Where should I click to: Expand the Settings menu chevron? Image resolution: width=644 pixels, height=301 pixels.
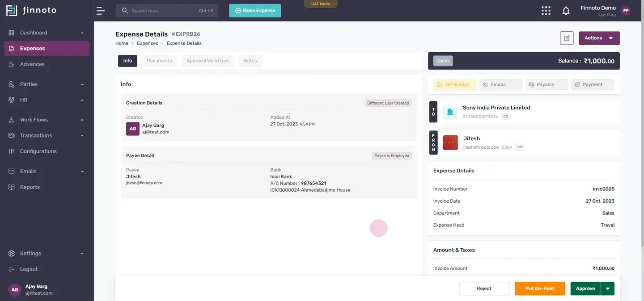[x=82, y=254]
